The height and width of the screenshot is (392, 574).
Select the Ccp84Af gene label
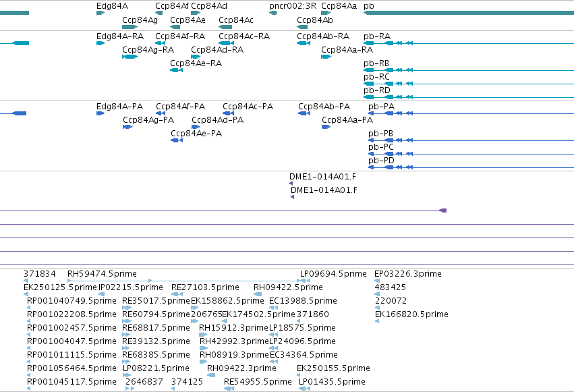(x=172, y=6)
